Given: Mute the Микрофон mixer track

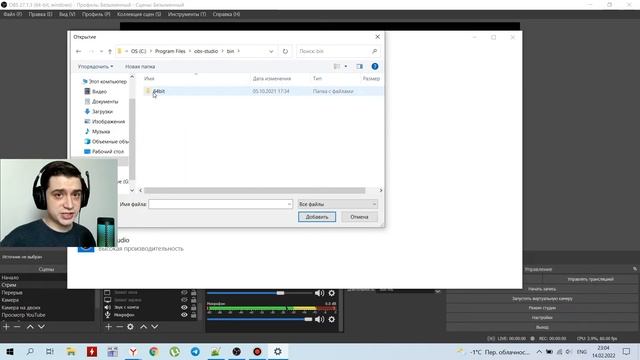Looking at the screenshot, I should 319,319.
